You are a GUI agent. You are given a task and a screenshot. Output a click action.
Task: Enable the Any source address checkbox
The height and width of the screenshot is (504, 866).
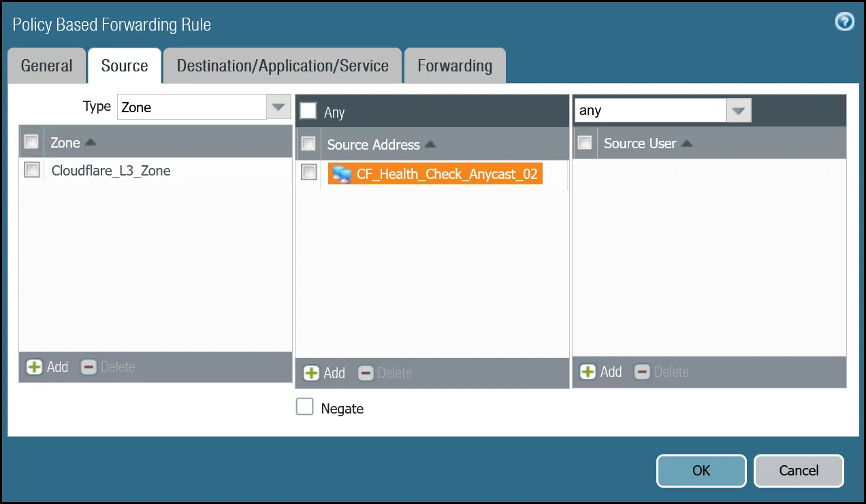click(x=308, y=111)
